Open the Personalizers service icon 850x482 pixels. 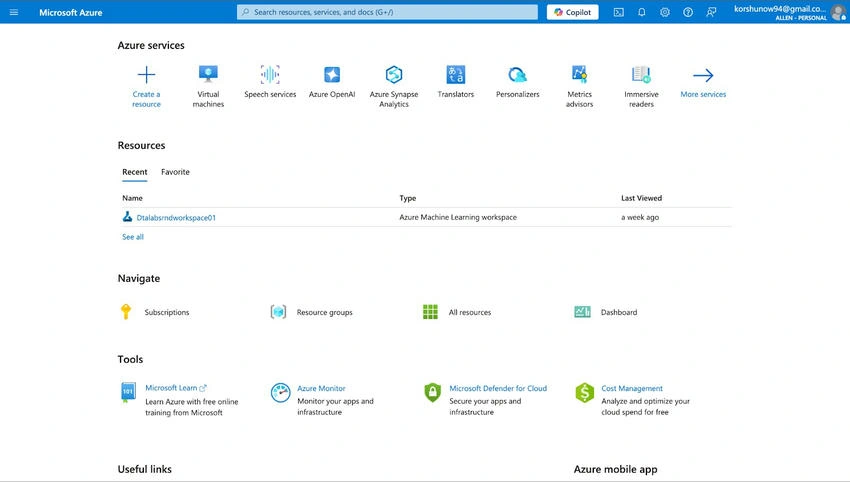tap(518, 74)
